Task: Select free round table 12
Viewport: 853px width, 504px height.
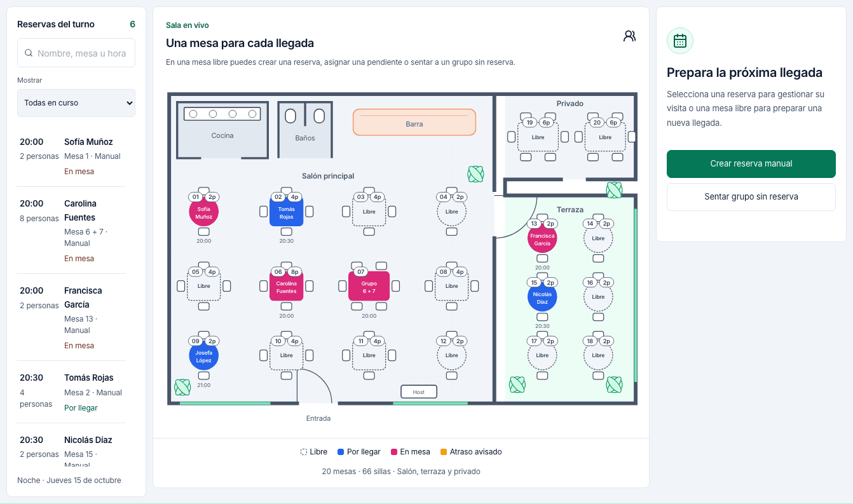Action: [452, 355]
